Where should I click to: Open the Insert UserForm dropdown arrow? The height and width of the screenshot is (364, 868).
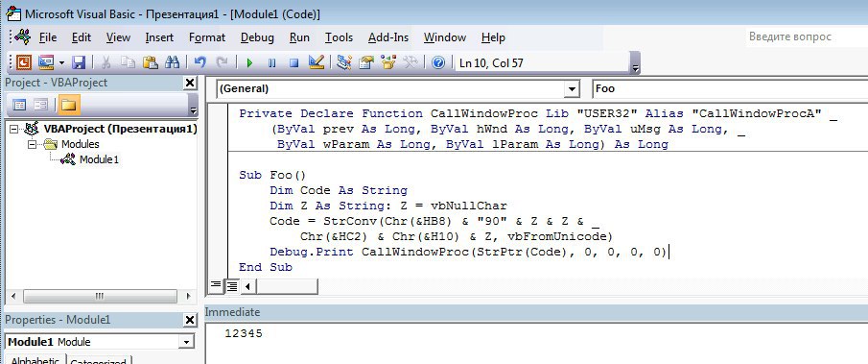coord(61,63)
